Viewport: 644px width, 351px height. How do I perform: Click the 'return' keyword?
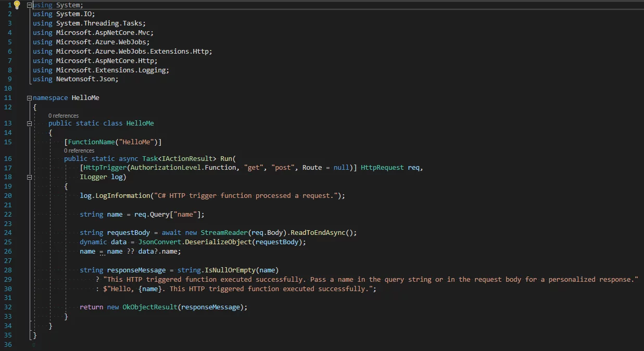click(91, 308)
